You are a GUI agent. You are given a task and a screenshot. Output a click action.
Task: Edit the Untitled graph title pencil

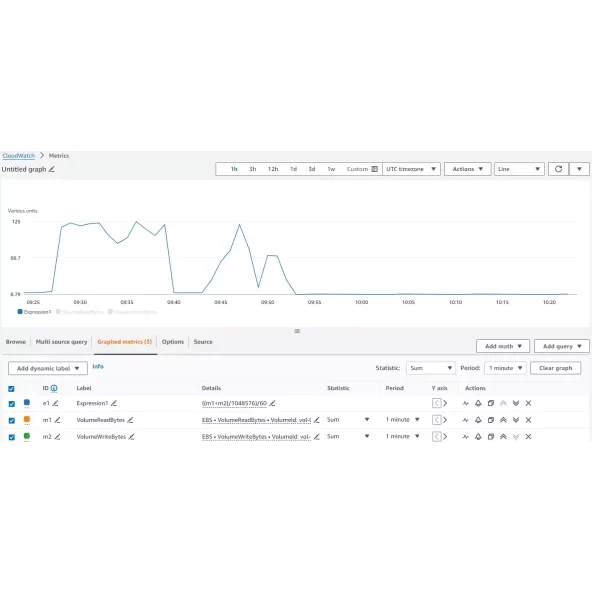pos(52,169)
